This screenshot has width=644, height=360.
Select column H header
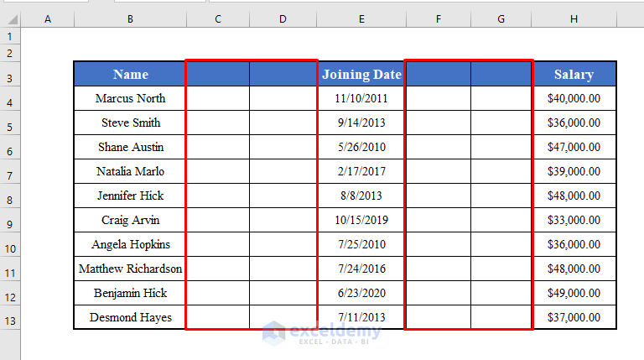pyautogui.click(x=574, y=19)
